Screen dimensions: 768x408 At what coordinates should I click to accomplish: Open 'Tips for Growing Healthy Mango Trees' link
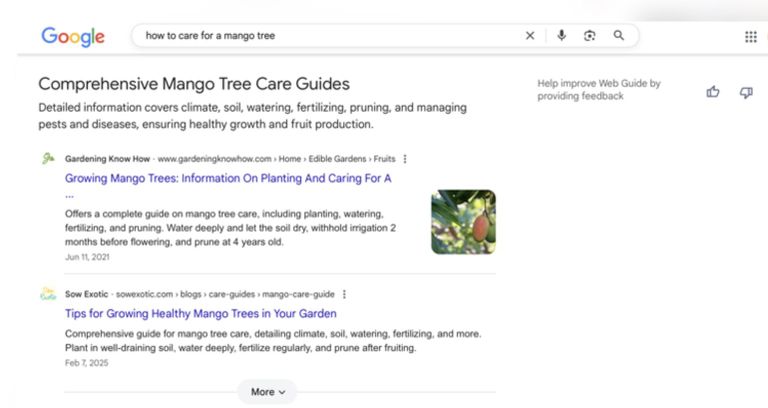click(x=200, y=314)
